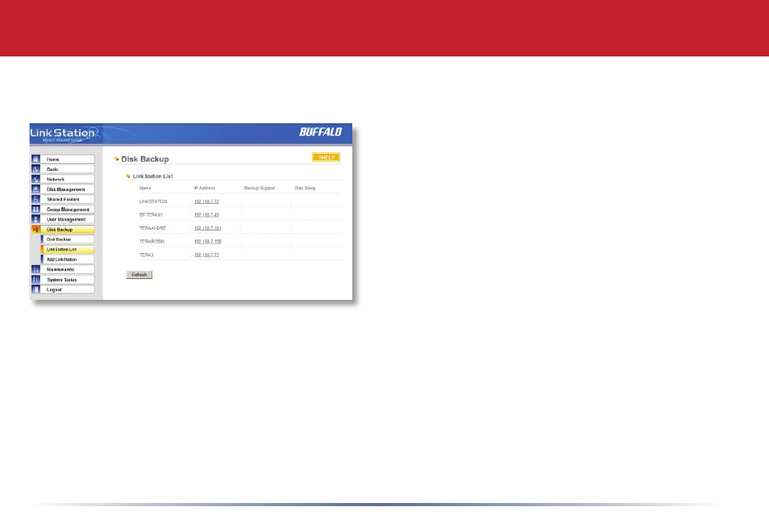
Task: Click the User Management icon
Action: (35, 219)
